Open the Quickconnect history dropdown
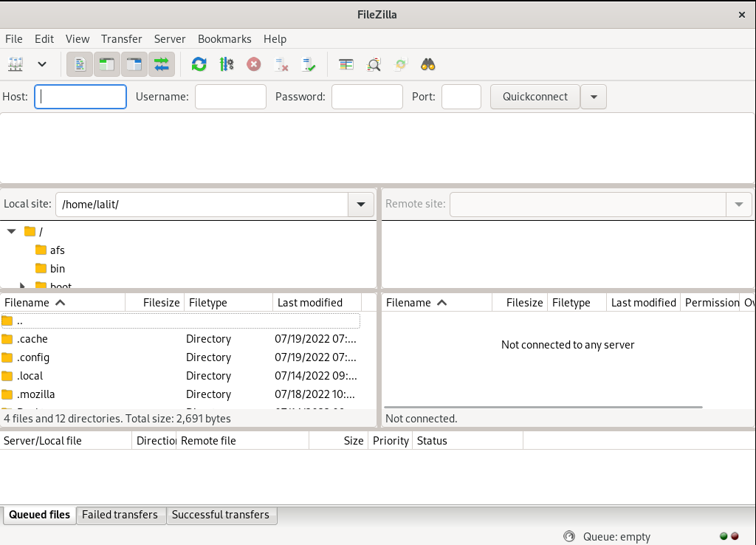756x545 pixels. pyautogui.click(x=594, y=96)
